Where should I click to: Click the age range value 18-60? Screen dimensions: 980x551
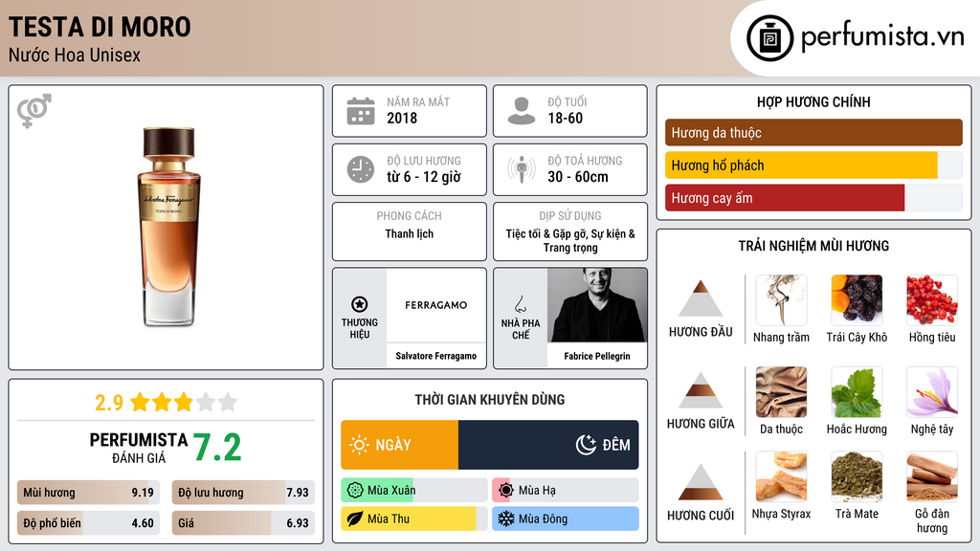point(565,118)
